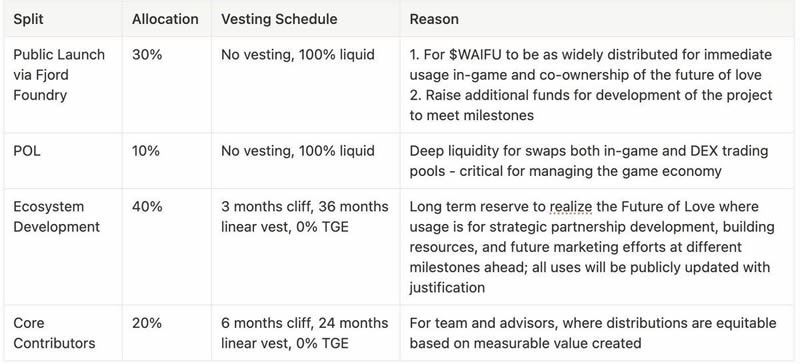Image resolution: width=800 pixels, height=364 pixels.
Task: Click the deep liquidity reason cell
Action: 598,161
